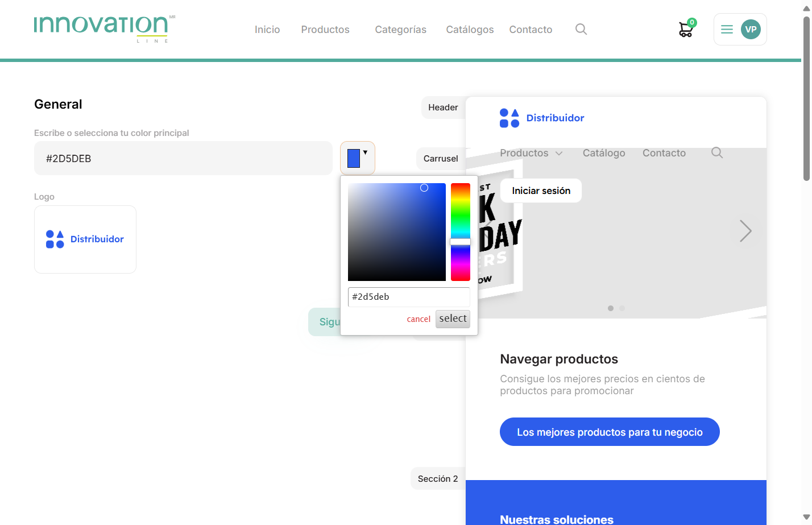The image size is (812, 525).
Task: Click the Iniciar sesión button
Action: 541,191
